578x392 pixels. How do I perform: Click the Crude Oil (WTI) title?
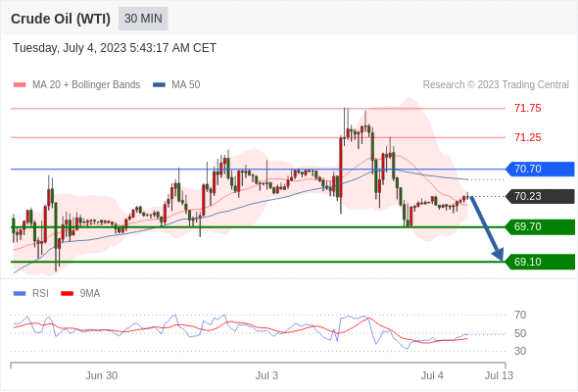pyautogui.click(x=61, y=19)
